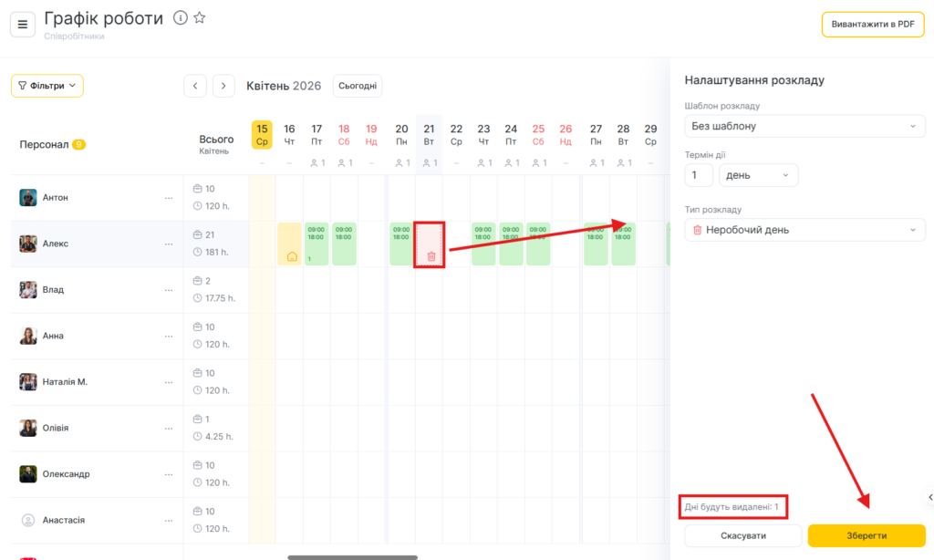This screenshot has width=934, height=560.
Task: Star the Графік роботи page as favorite
Action: tap(200, 18)
